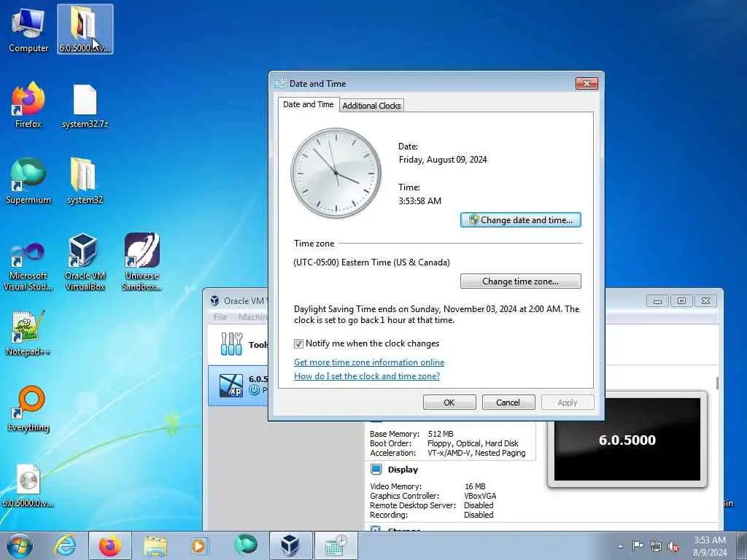747x560 pixels.
Task: Switch to VirtualBox taskbar button
Action: 290,545
